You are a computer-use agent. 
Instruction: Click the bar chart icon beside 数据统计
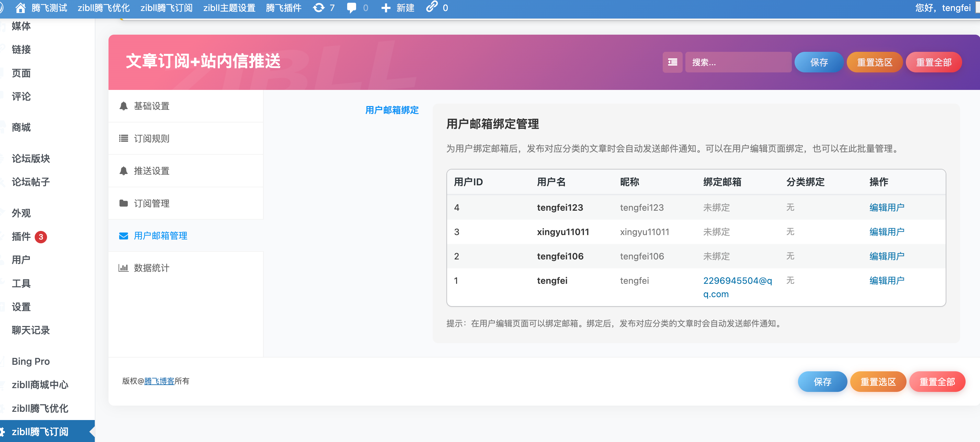tap(124, 268)
